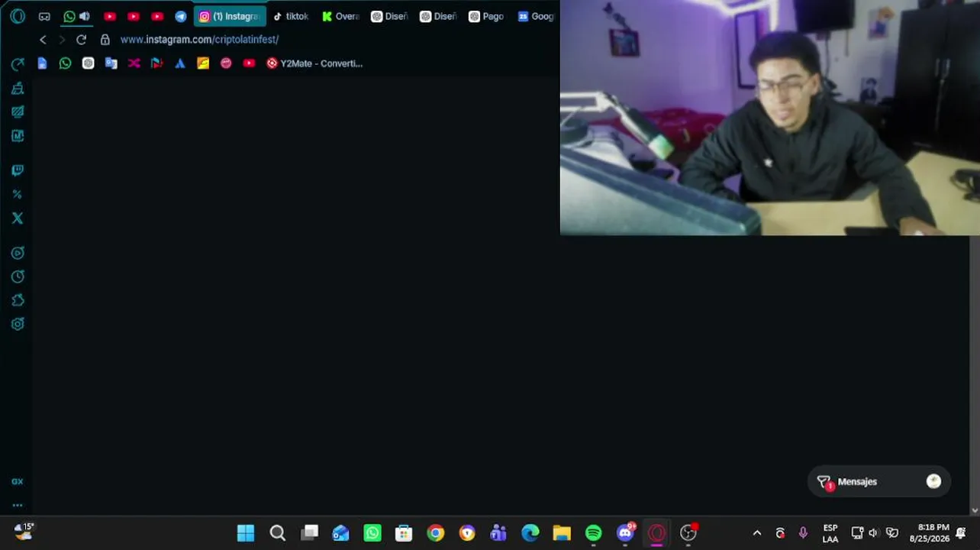Open the Mensajes messages popup
Image resolution: width=980 pixels, height=550 pixels.
tap(878, 482)
